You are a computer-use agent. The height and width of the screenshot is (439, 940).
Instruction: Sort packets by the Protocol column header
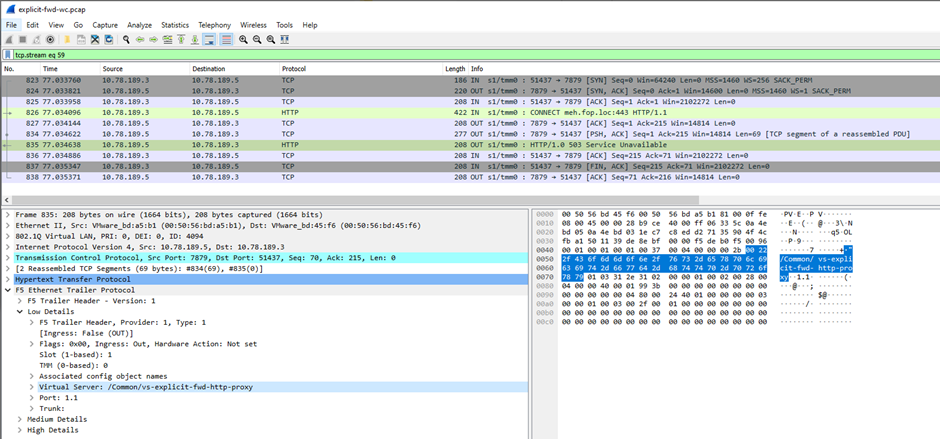294,69
